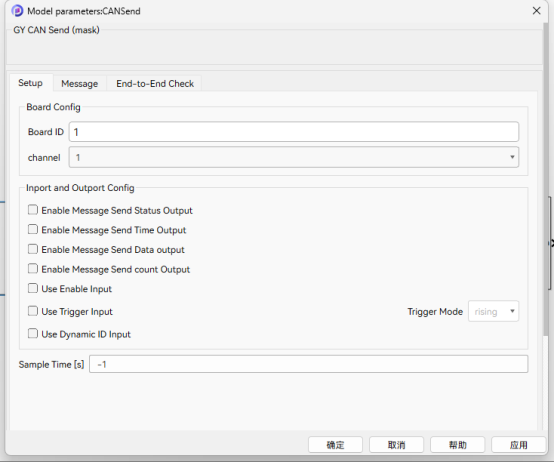The image size is (554, 462).
Task: Open the End-to-End Check tab
Action: [155, 84]
